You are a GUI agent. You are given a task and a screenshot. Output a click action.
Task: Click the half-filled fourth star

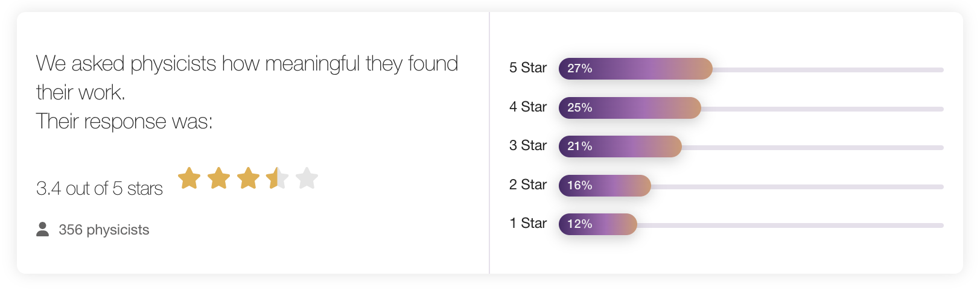[278, 178]
